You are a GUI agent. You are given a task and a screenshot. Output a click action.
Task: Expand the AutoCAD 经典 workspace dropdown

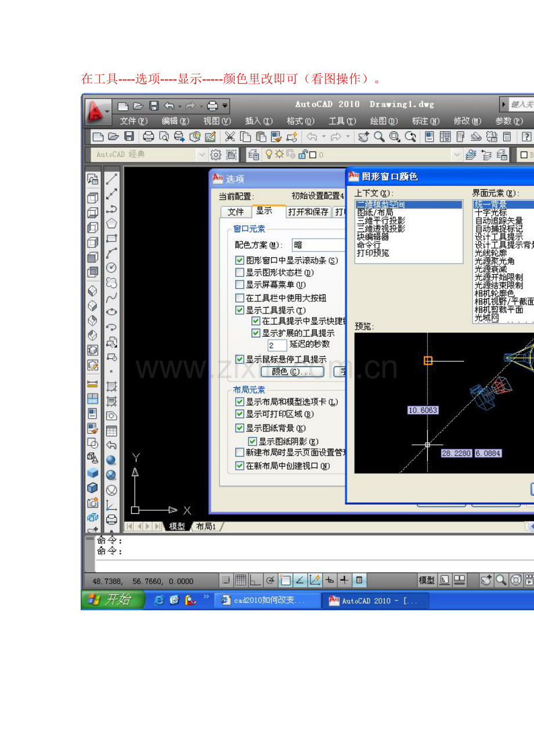pyautogui.click(x=201, y=155)
